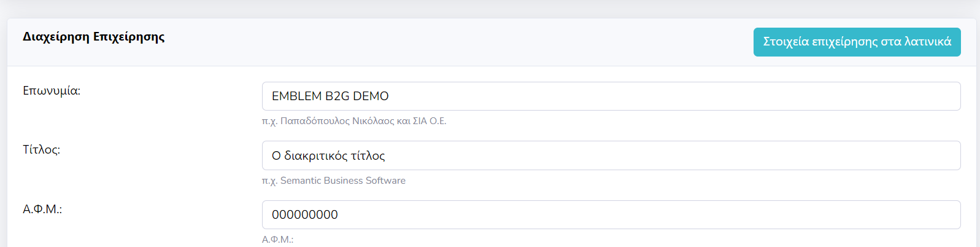Click the hint "π.χ. Παπαδόπουλος Νικόλαος και ΣΙΑ Ο.Ε."

[x=354, y=121]
